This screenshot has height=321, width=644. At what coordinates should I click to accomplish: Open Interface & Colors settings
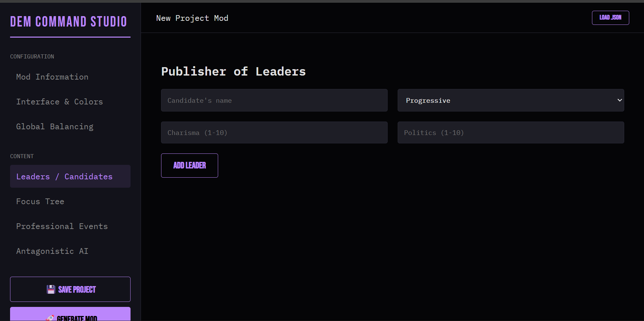(70, 102)
